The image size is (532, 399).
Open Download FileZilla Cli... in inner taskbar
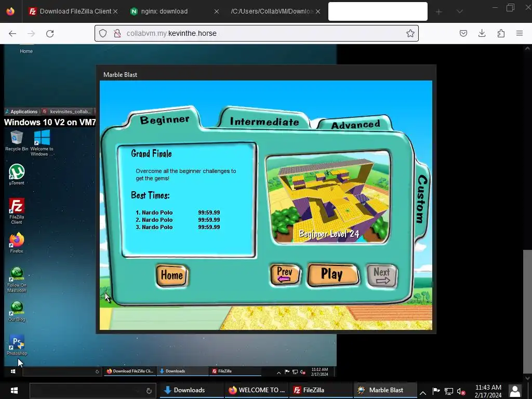130,371
